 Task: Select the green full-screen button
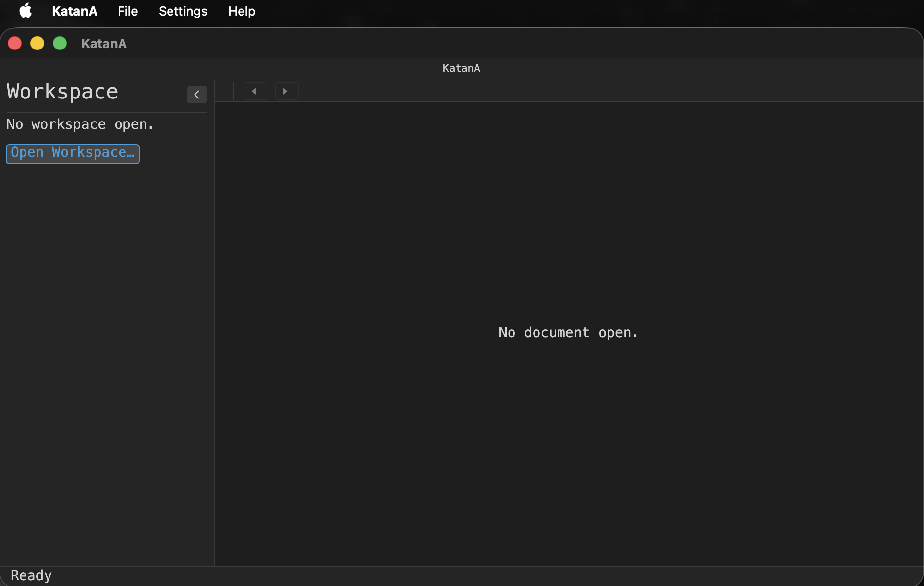pyautogui.click(x=59, y=43)
